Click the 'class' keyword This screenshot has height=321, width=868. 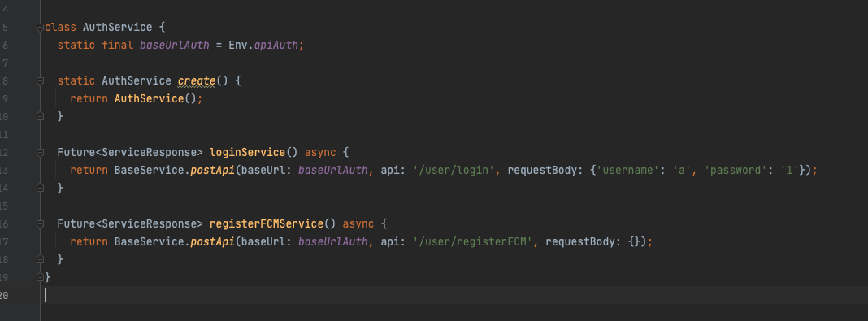(x=60, y=27)
